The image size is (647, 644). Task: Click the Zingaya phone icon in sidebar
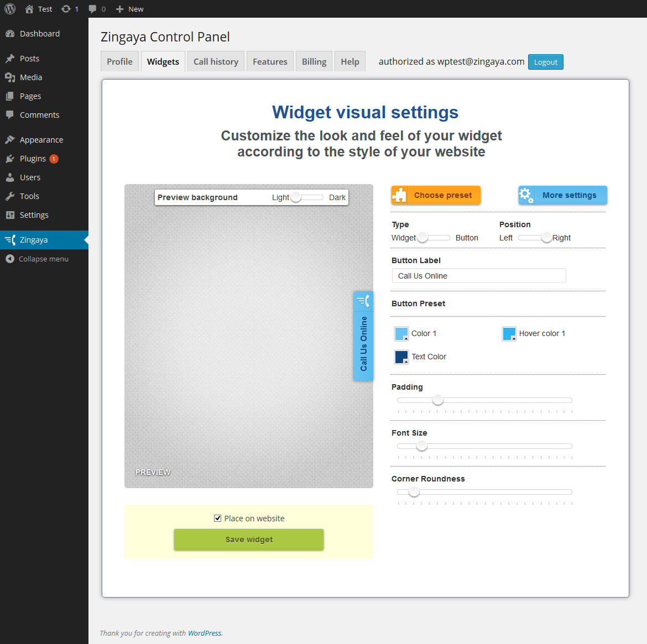click(10, 240)
